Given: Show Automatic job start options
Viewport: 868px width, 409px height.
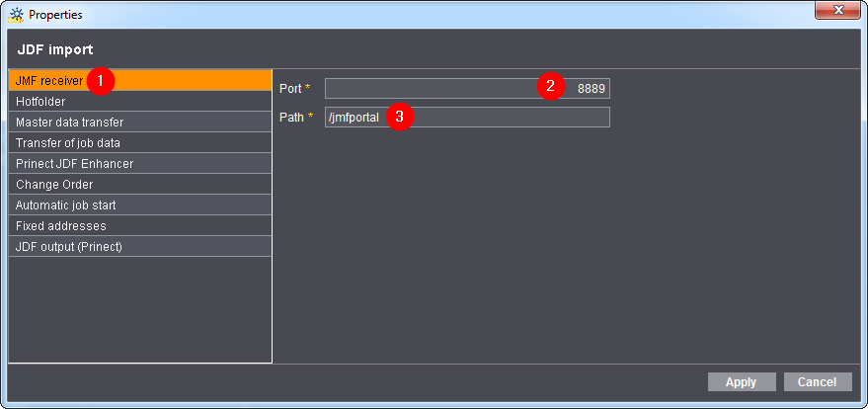Looking at the screenshot, I should pos(66,205).
